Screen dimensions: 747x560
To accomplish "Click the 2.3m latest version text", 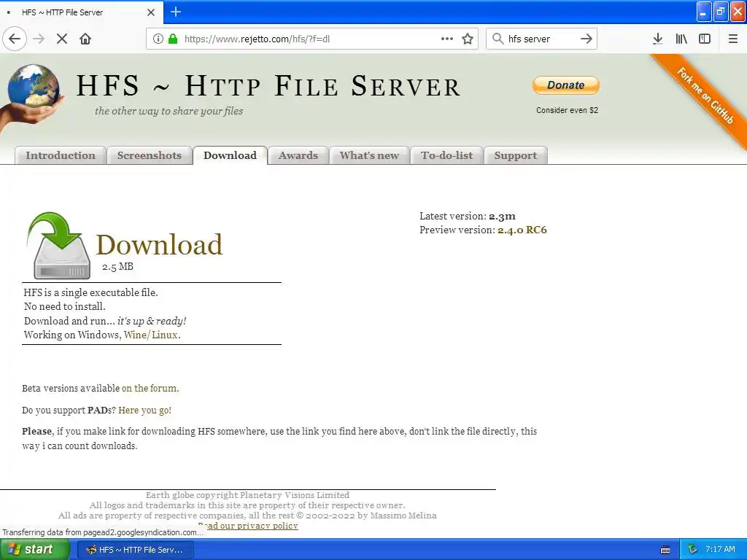I will [502, 216].
